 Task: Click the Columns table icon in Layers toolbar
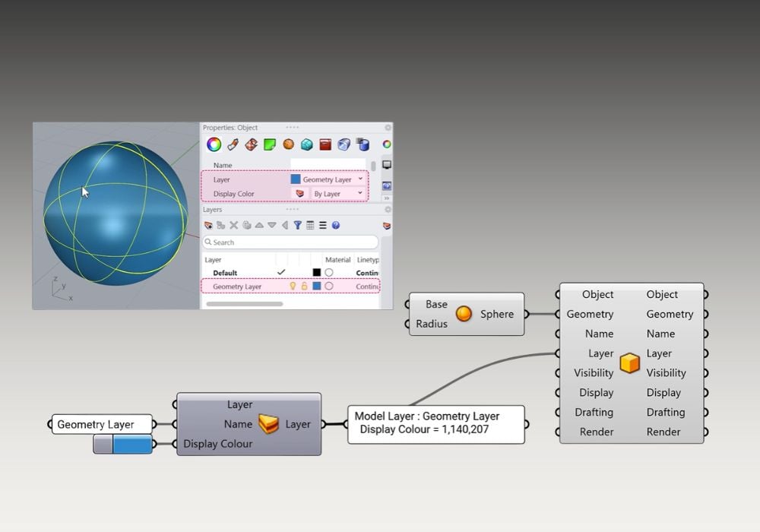310,225
